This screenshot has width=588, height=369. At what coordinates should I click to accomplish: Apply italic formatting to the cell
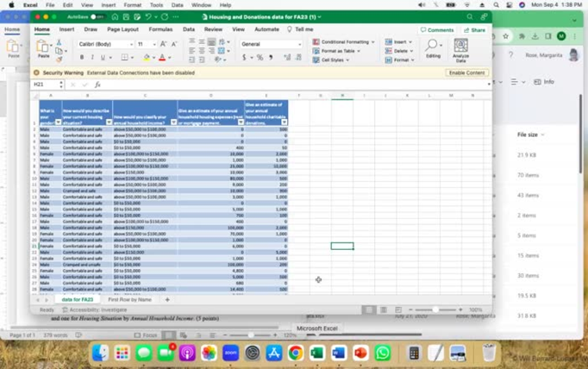tap(93, 58)
